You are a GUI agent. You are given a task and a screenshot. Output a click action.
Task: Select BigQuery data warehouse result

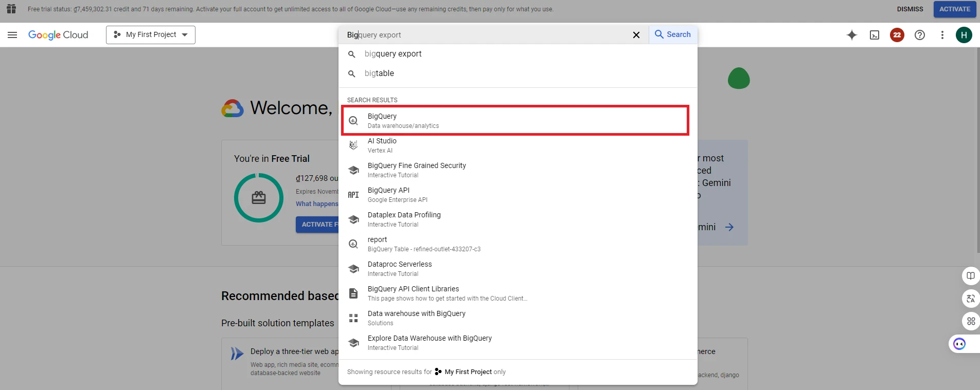coord(514,121)
